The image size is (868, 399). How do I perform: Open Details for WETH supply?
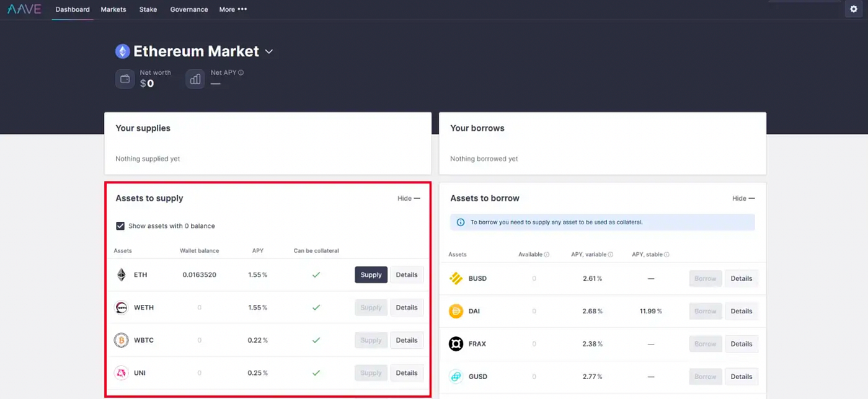point(407,307)
